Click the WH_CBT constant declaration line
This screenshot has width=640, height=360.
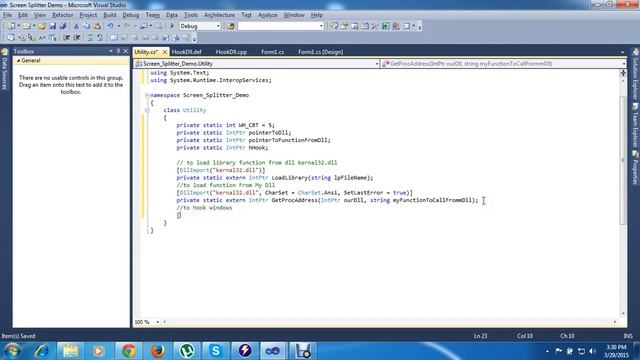(225, 125)
